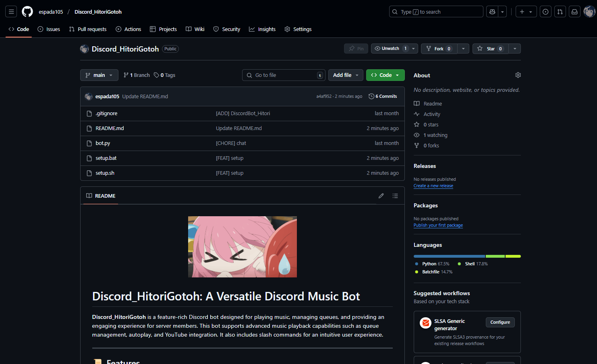Viewport: 597px width, 364px height.
Task: Open the create new plus dropdown
Action: click(526, 12)
